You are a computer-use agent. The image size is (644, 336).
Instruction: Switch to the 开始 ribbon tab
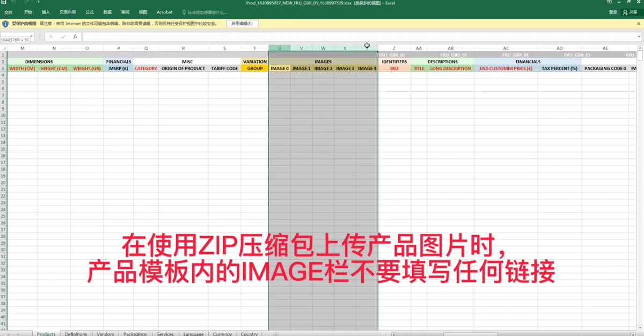click(x=28, y=12)
